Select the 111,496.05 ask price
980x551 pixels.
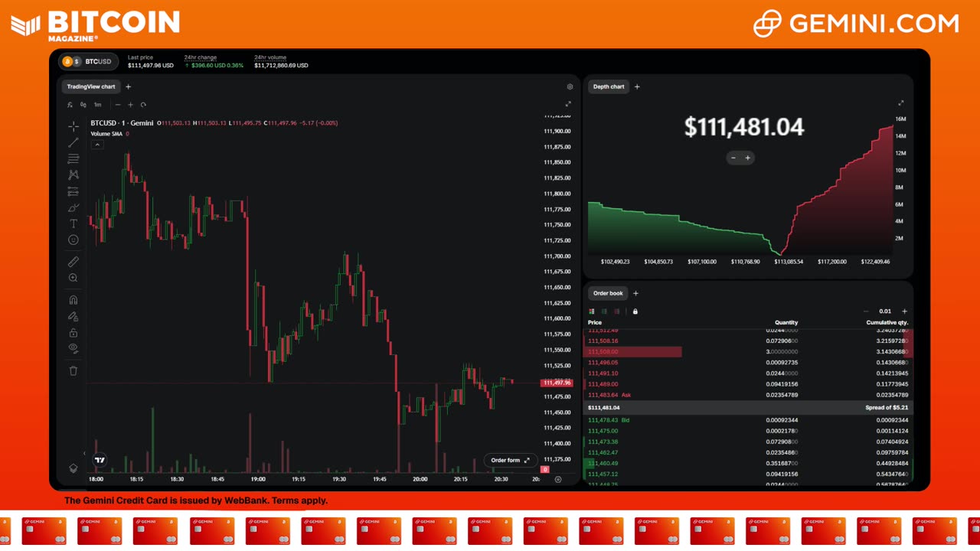click(x=603, y=363)
